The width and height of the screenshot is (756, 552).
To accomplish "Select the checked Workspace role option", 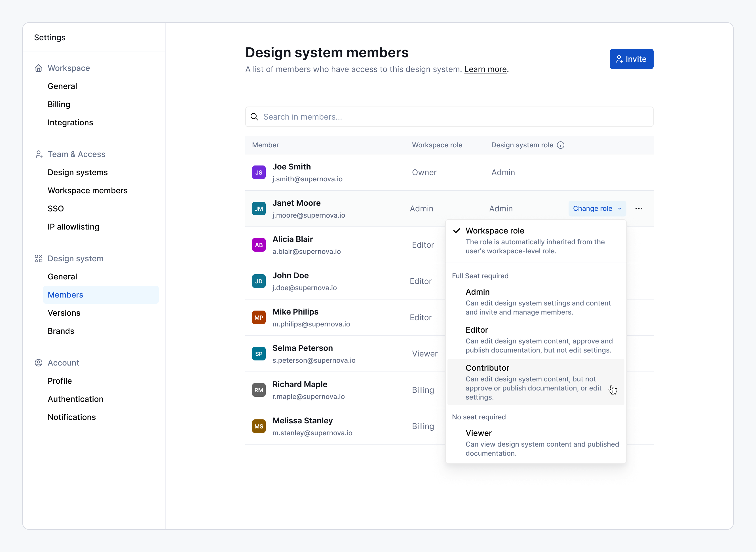I will click(536, 241).
